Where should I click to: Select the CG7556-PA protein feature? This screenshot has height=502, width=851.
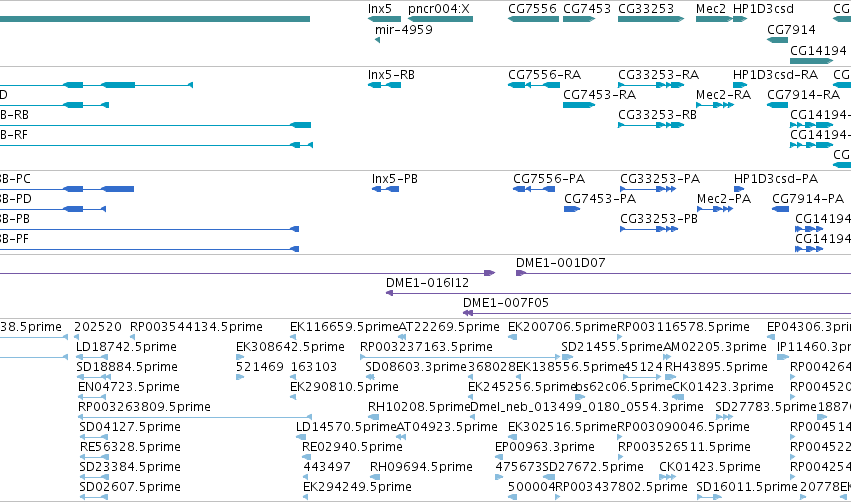(x=534, y=189)
